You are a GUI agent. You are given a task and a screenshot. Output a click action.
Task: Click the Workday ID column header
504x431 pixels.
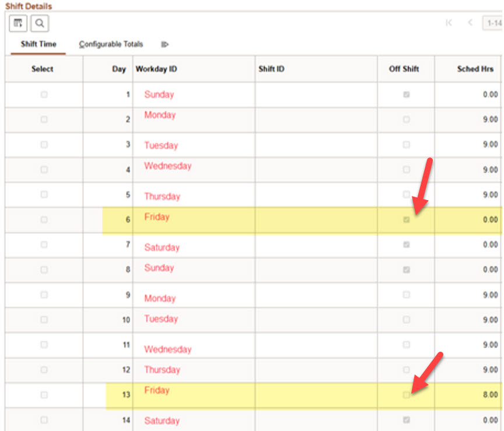click(156, 69)
